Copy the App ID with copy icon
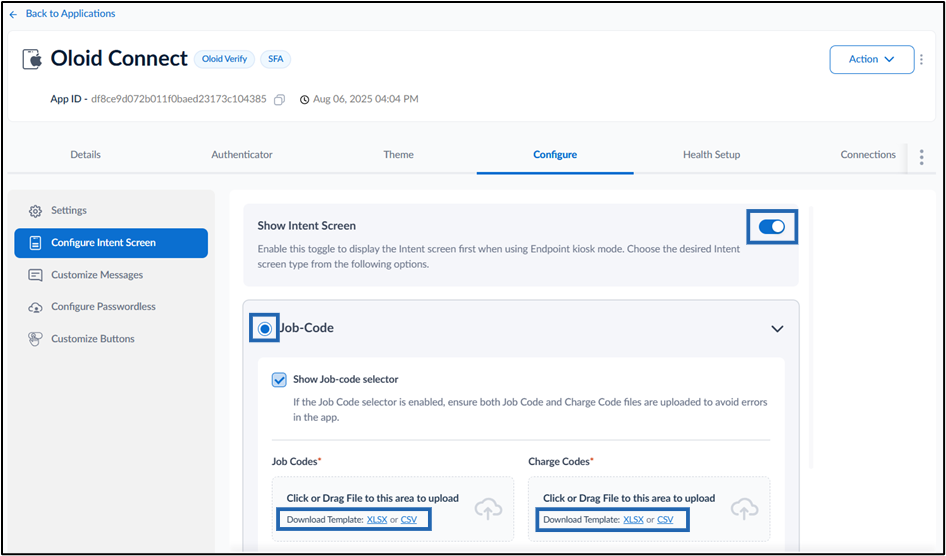 pyautogui.click(x=279, y=100)
